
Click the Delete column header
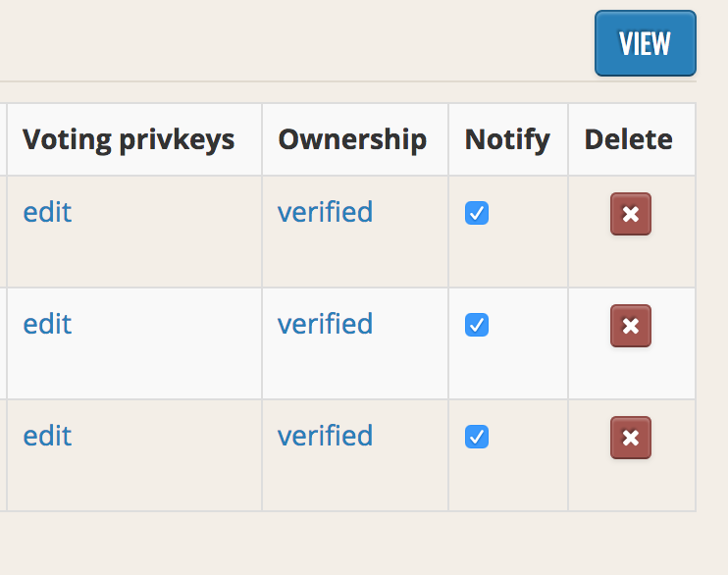628,139
